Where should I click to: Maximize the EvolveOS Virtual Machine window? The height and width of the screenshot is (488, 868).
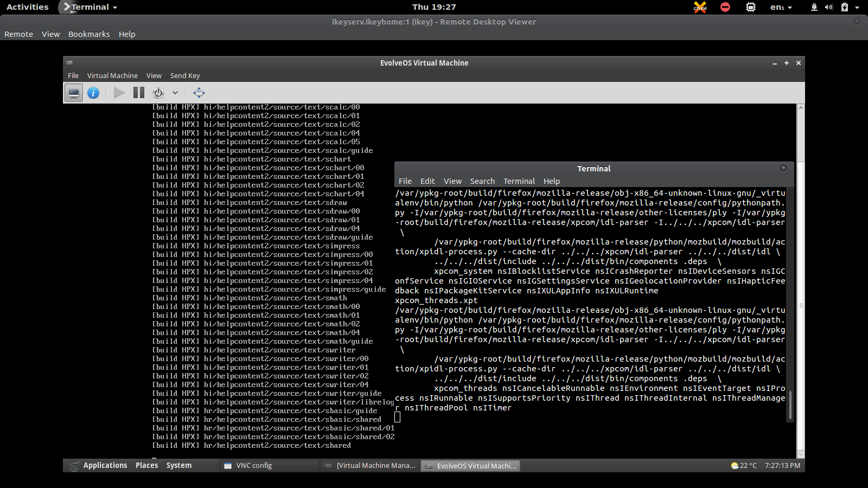(787, 63)
